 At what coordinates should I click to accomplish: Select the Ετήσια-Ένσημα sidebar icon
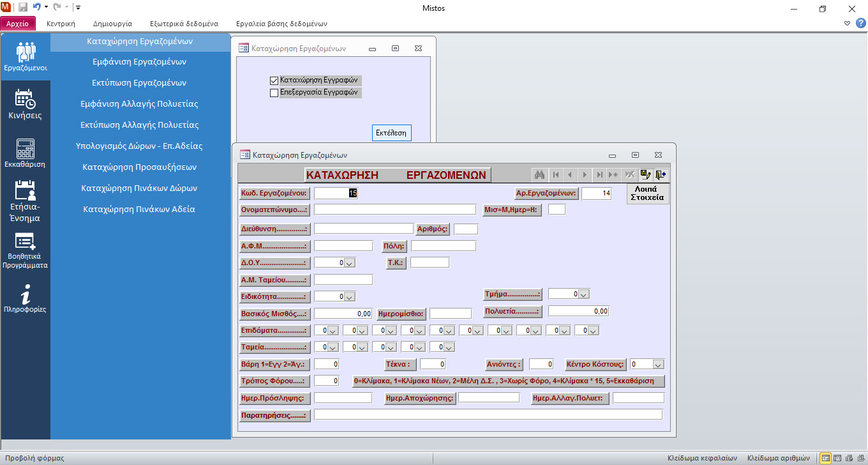(x=26, y=201)
